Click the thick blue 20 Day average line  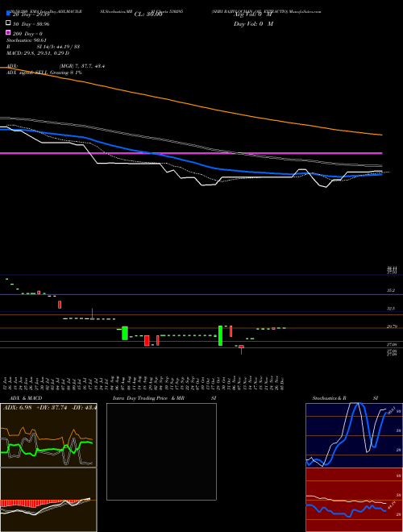[x=190, y=161]
